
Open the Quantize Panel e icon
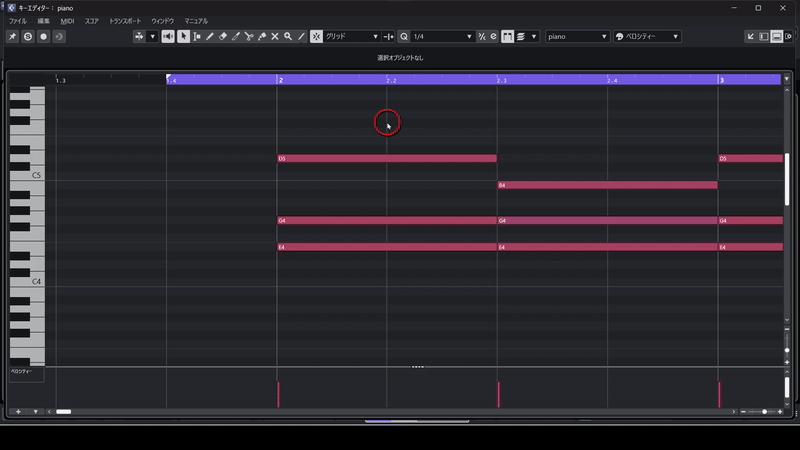(x=493, y=36)
